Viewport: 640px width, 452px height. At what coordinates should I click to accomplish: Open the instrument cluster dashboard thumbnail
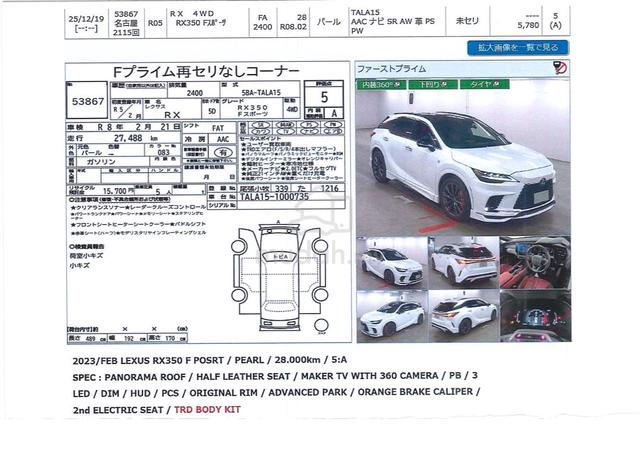[535, 316]
